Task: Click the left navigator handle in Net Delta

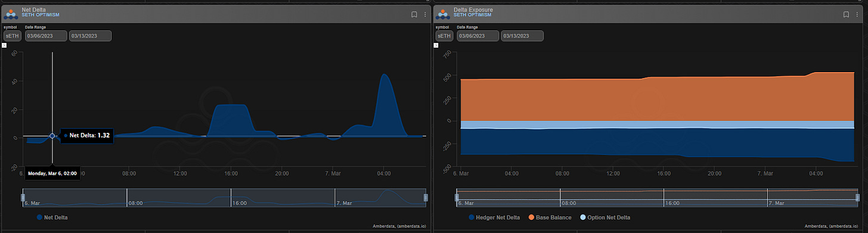Action: (x=23, y=197)
